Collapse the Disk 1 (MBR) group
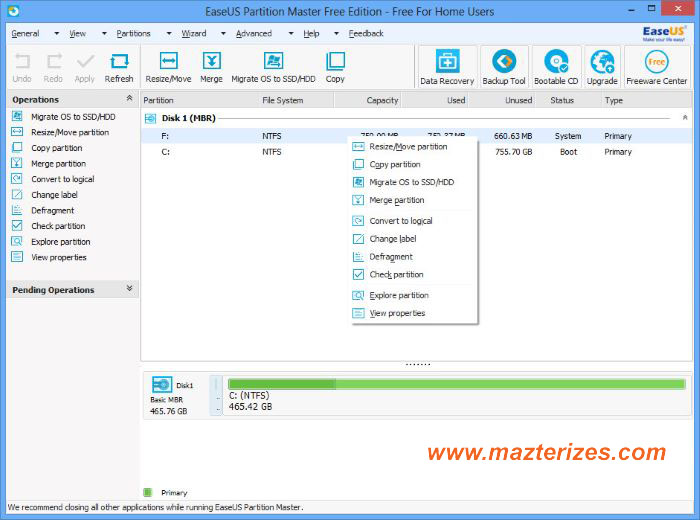700x520 pixels. (685, 117)
